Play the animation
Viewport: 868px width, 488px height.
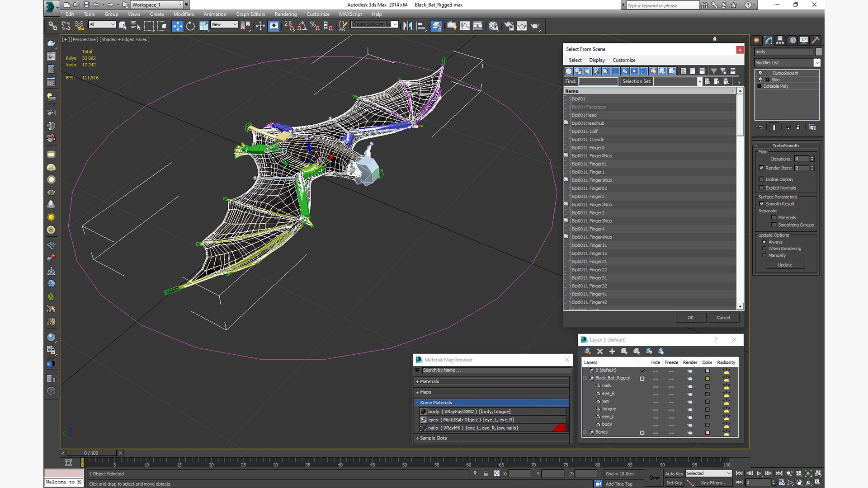coord(759,474)
